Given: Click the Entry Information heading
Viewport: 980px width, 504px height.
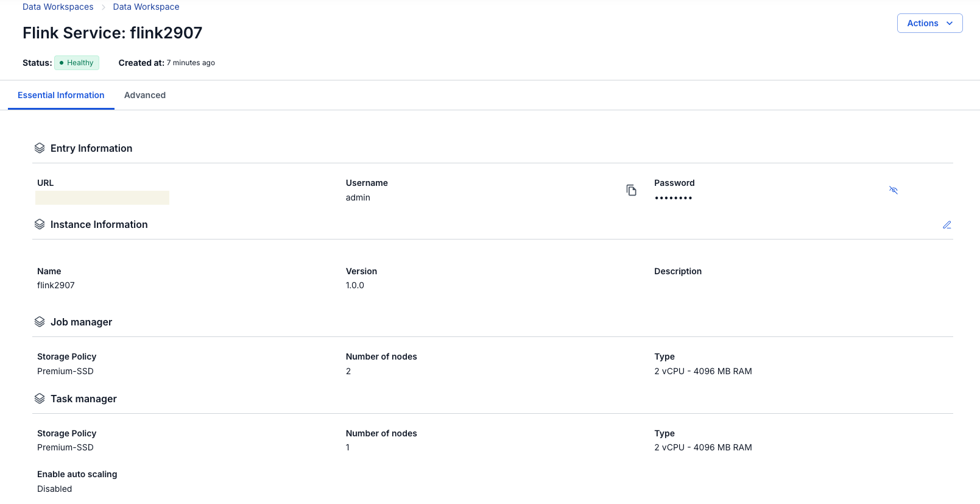Looking at the screenshot, I should tap(91, 148).
